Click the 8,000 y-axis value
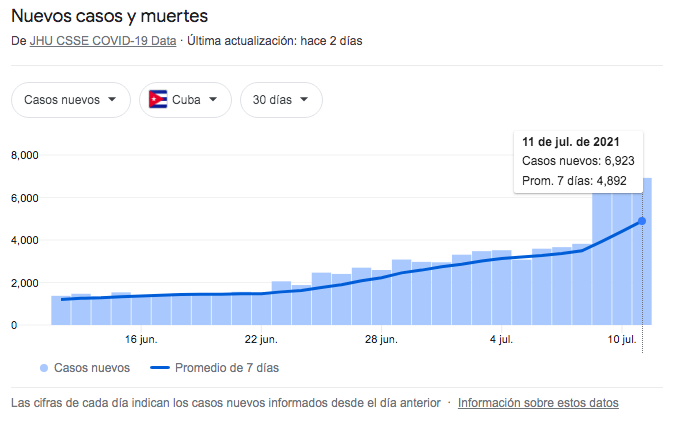682x424 pixels. (24, 155)
